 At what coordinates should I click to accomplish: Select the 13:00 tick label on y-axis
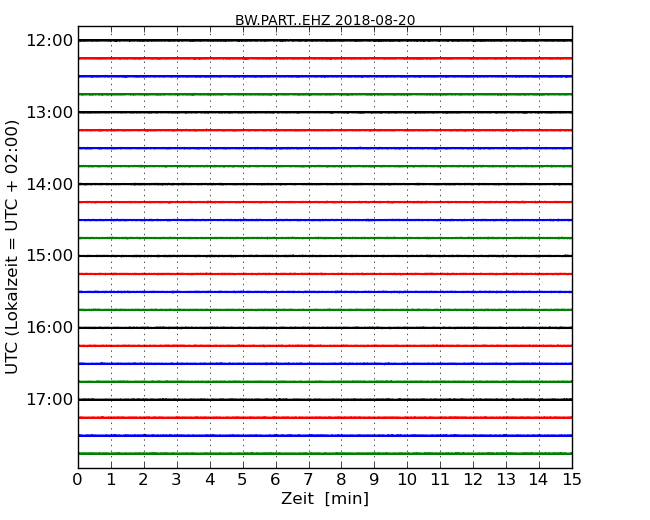[49, 112]
